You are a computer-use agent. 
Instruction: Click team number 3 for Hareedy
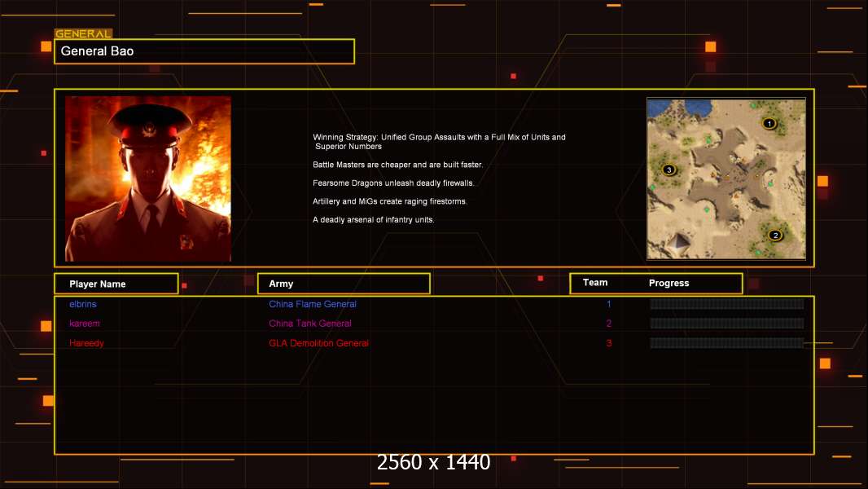pos(609,343)
